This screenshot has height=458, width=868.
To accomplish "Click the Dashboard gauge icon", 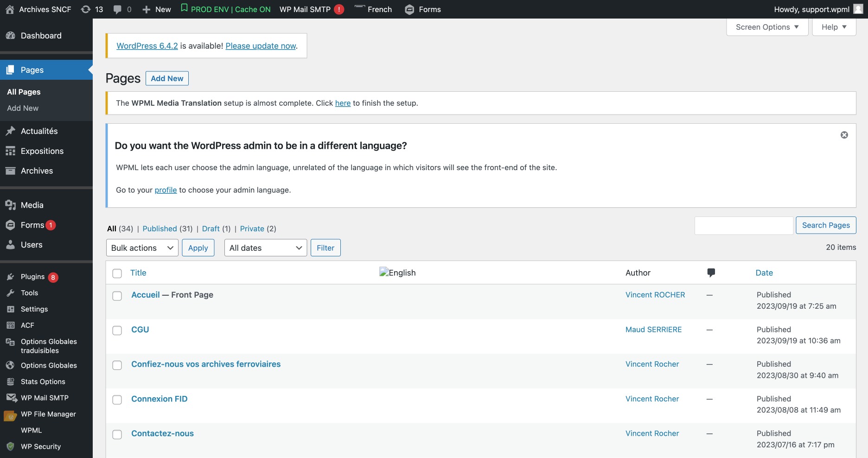I will tap(10, 36).
